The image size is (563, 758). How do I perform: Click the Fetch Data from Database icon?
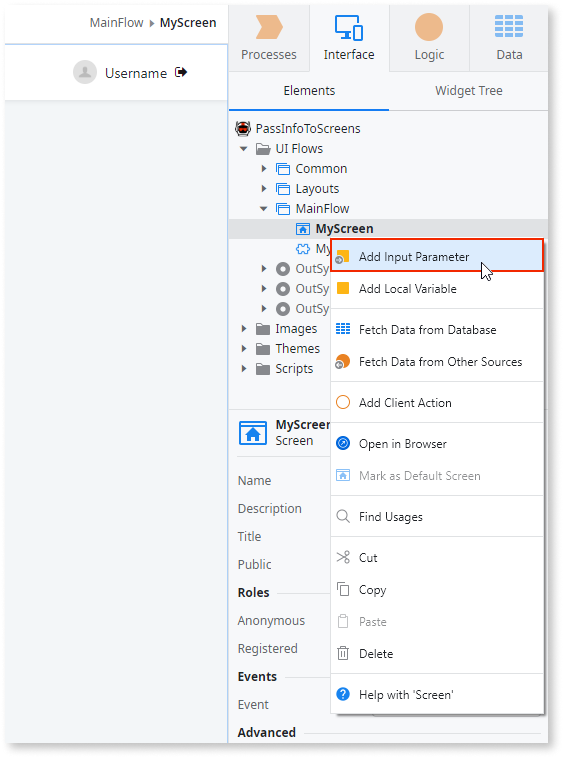tap(343, 329)
